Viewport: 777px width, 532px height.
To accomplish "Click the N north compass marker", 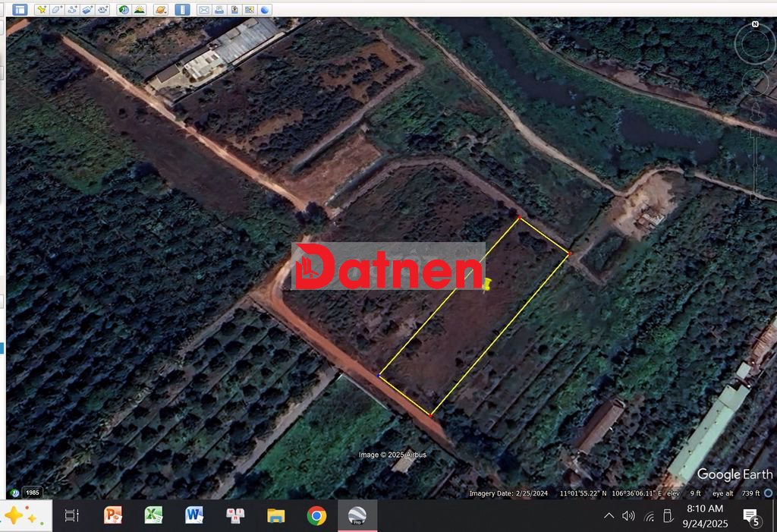I will [x=755, y=24].
